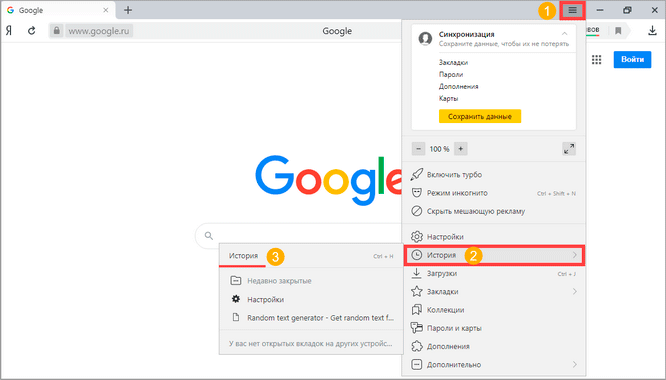Enter fullscreen mode with the expand icon
This screenshot has width=666, height=380.
tap(569, 149)
